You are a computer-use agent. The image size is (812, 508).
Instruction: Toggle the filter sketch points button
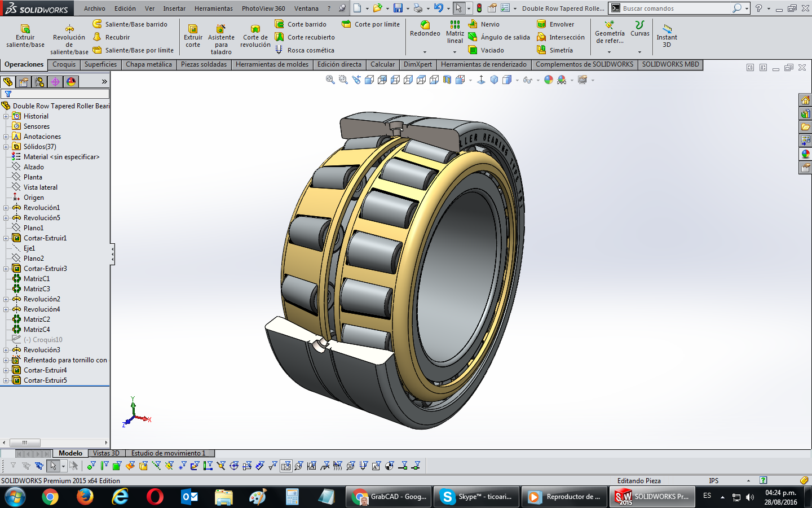click(182, 466)
